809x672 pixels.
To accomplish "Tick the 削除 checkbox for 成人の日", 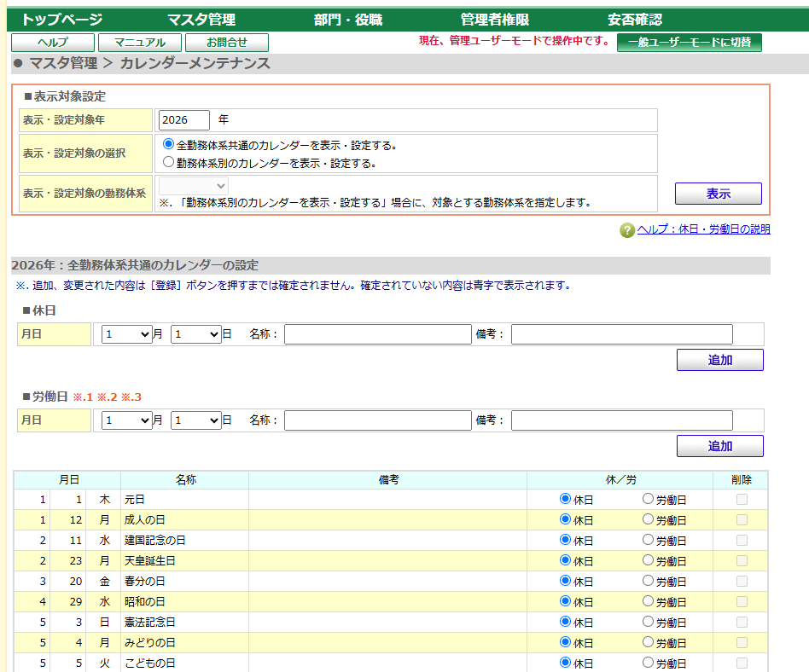I will click(x=742, y=520).
